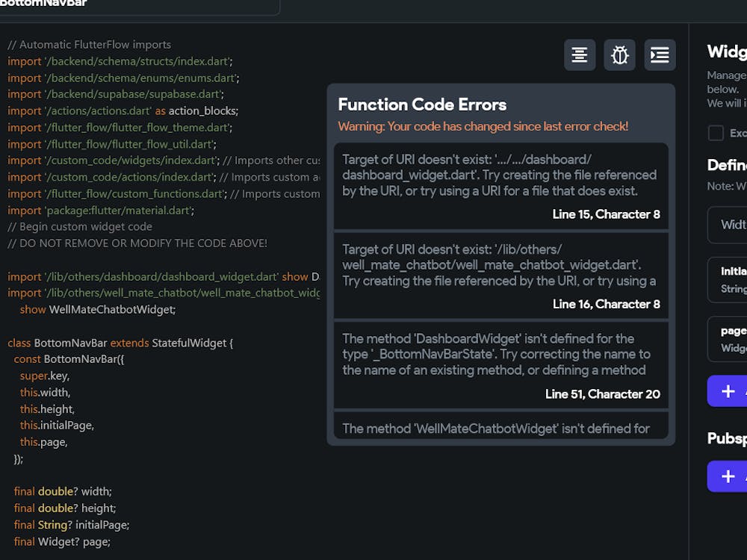Image resolution: width=747 pixels, height=560 pixels.
Task: Place cursor on 'class BottomNavBar extends StatefulWidget' line
Action: coord(120,343)
